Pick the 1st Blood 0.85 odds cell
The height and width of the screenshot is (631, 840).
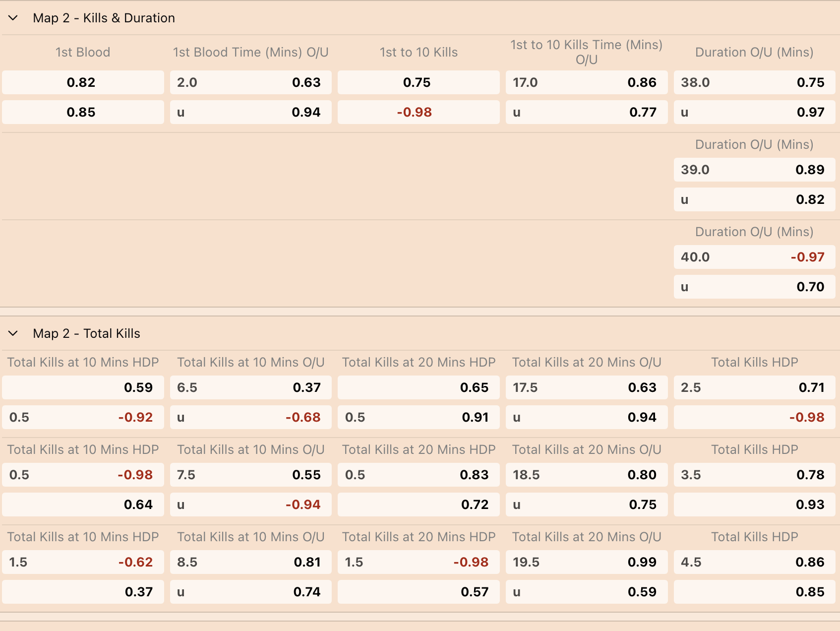coord(83,112)
